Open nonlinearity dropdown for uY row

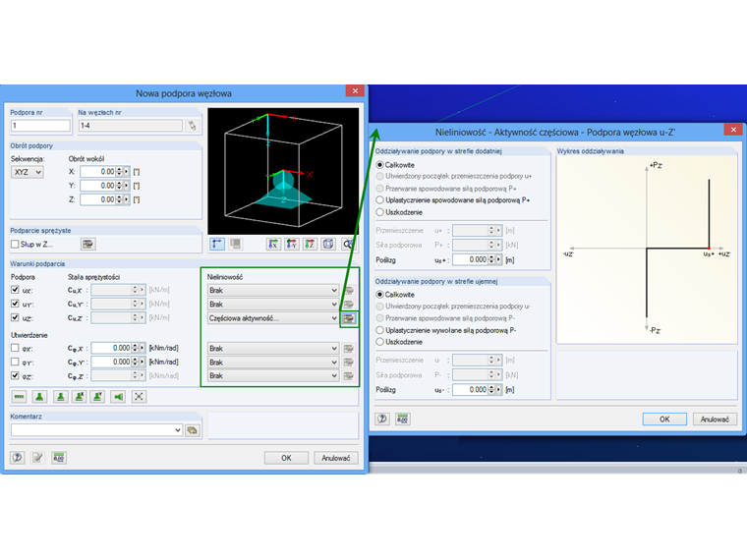pyautogui.click(x=273, y=304)
